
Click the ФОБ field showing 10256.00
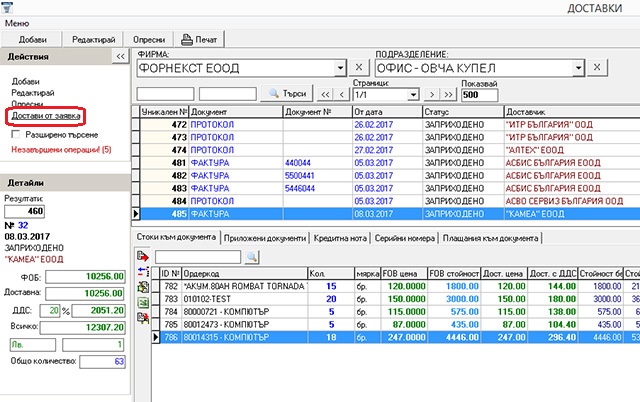(x=85, y=276)
